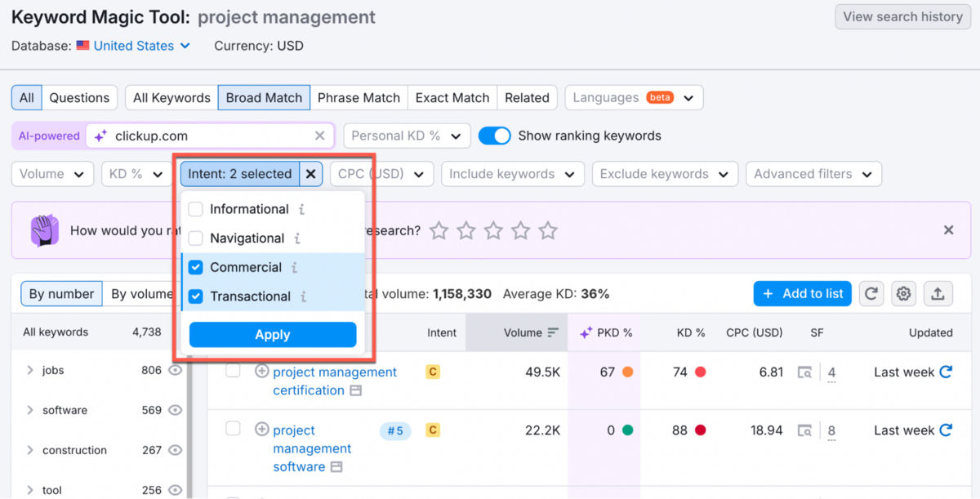The height and width of the screenshot is (499, 980).
Task: Refresh project management certification row update
Action: 946,372
